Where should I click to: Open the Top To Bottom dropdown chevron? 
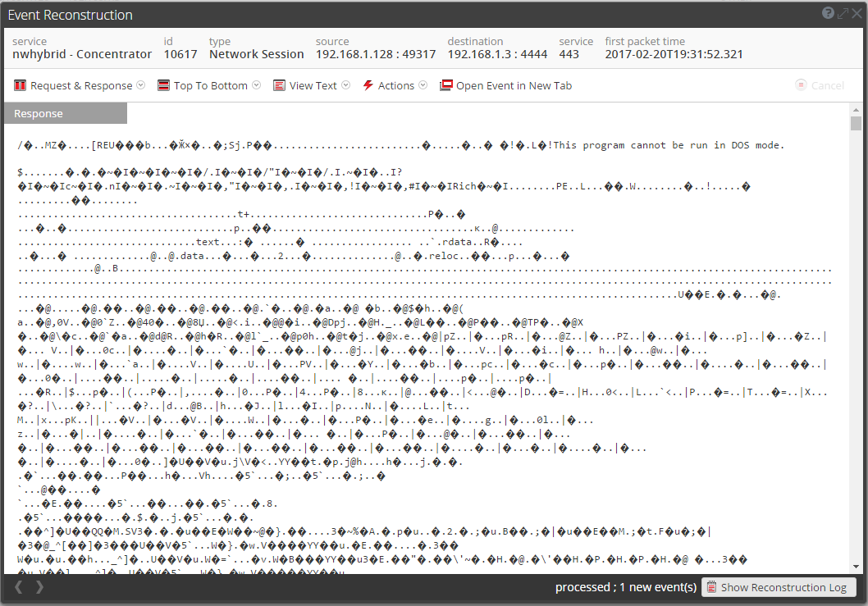(256, 84)
